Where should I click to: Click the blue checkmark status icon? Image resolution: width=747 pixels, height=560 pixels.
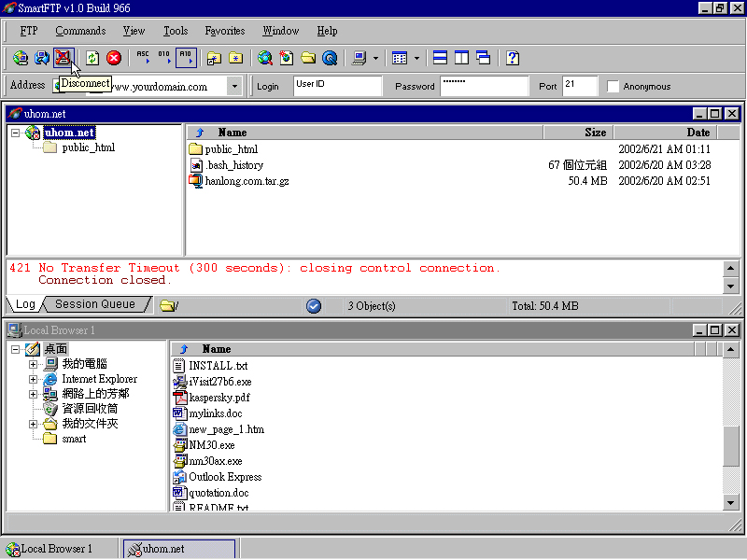tap(314, 306)
